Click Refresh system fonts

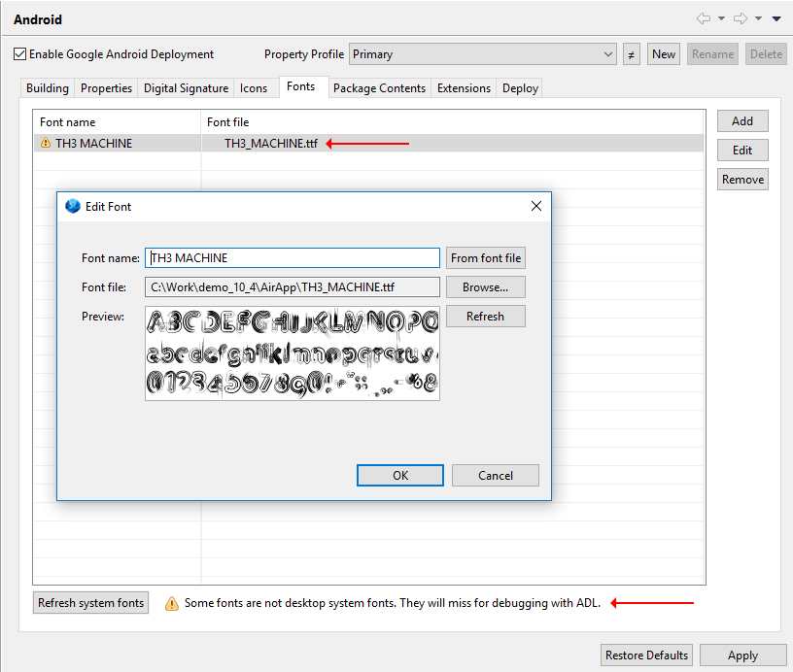coord(90,603)
